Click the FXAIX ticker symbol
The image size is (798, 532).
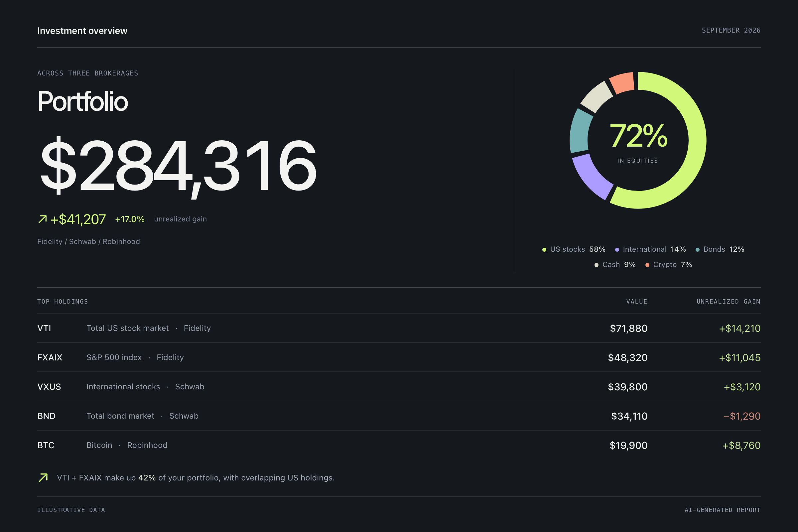50,357
